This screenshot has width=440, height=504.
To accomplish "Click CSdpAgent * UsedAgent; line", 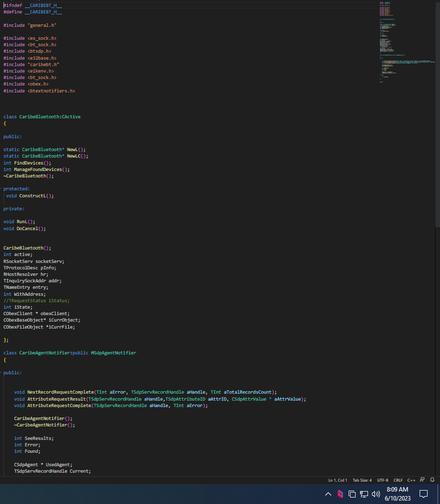I will point(43,464).
